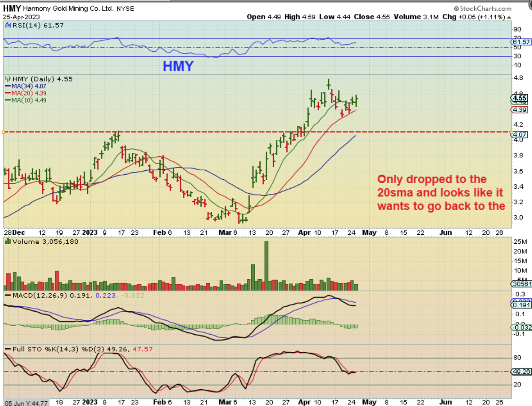Click the Harmony Gold Mining Co. Ltd. name
The height and width of the screenshot is (406, 532).
coord(68,9)
